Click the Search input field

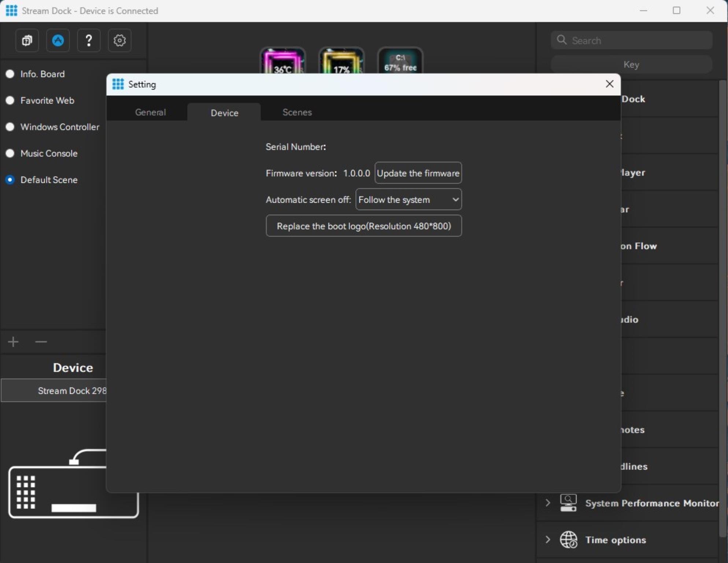tap(632, 40)
